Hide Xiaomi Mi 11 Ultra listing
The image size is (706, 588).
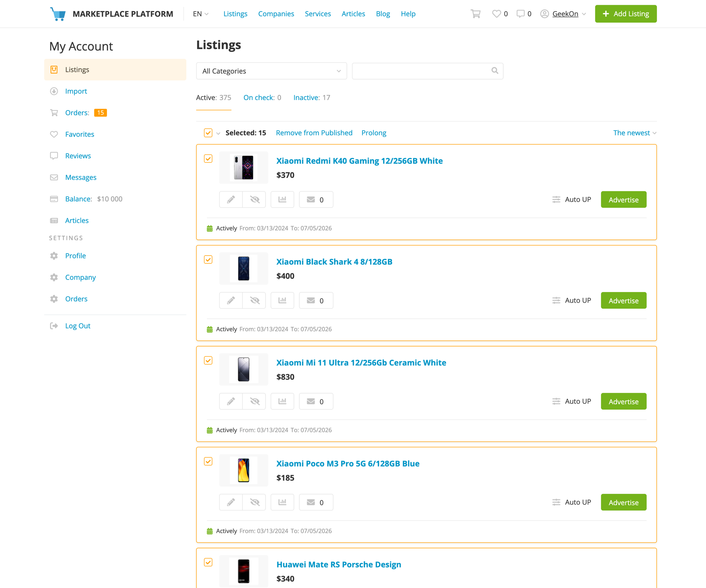254,401
